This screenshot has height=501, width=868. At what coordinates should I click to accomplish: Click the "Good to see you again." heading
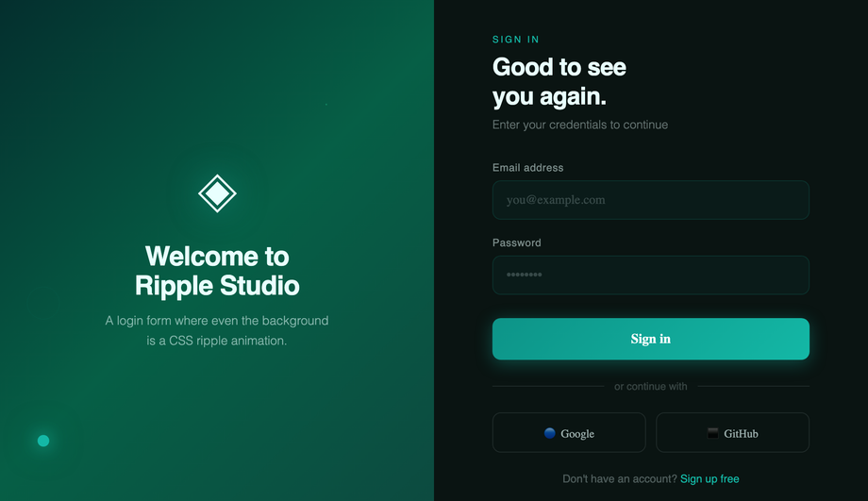(x=559, y=82)
